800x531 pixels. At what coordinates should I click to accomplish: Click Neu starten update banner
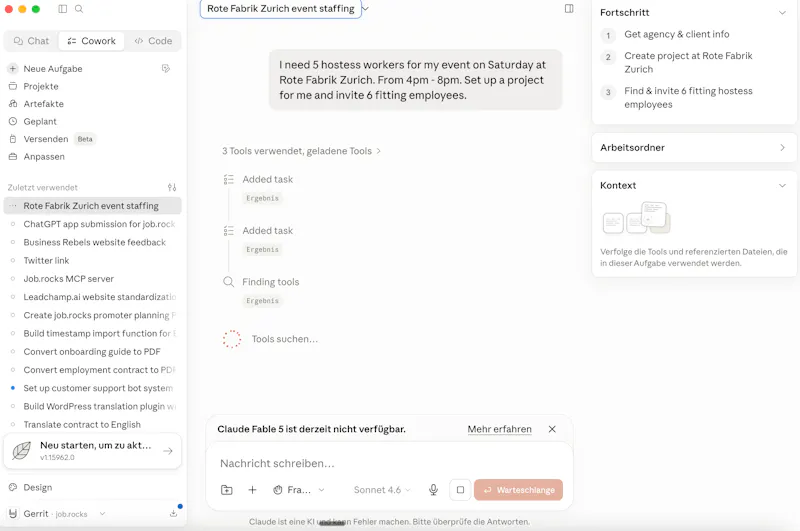(92, 451)
